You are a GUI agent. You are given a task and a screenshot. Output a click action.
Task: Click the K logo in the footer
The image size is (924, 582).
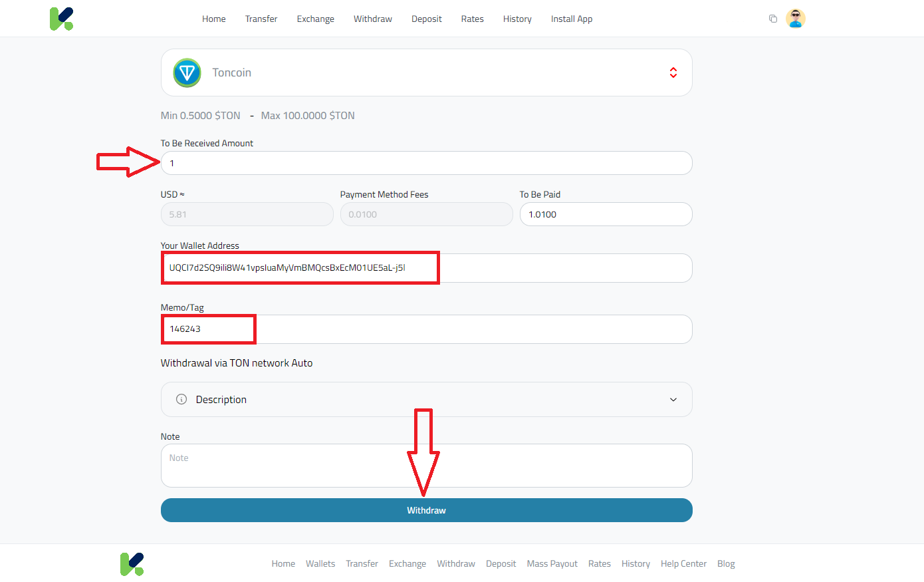[132, 563]
